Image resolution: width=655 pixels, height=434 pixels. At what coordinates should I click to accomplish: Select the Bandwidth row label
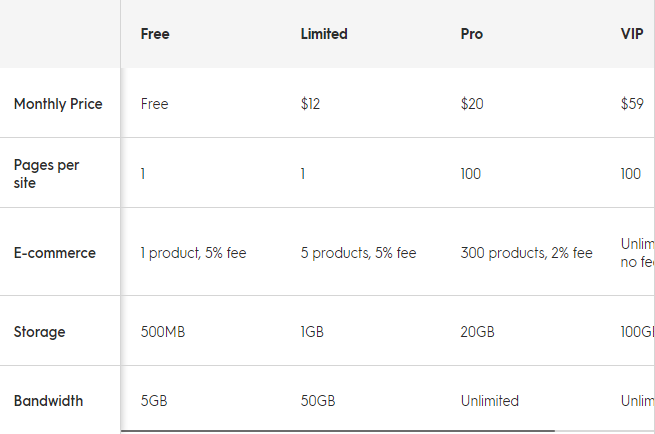click(48, 401)
